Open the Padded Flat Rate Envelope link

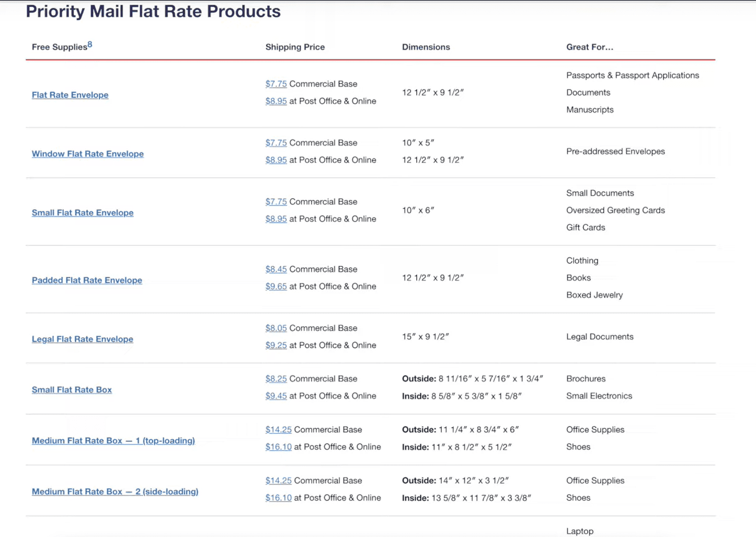[x=87, y=280]
